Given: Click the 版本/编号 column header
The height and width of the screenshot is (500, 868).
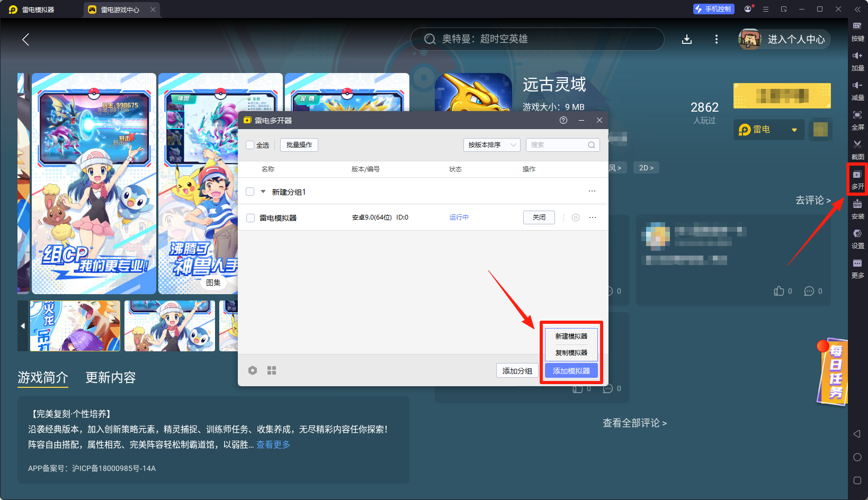Looking at the screenshot, I should pyautogui.click(x=365, y=169).
